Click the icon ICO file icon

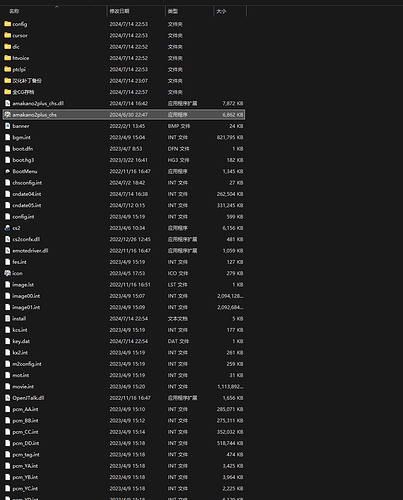(8, 273)
